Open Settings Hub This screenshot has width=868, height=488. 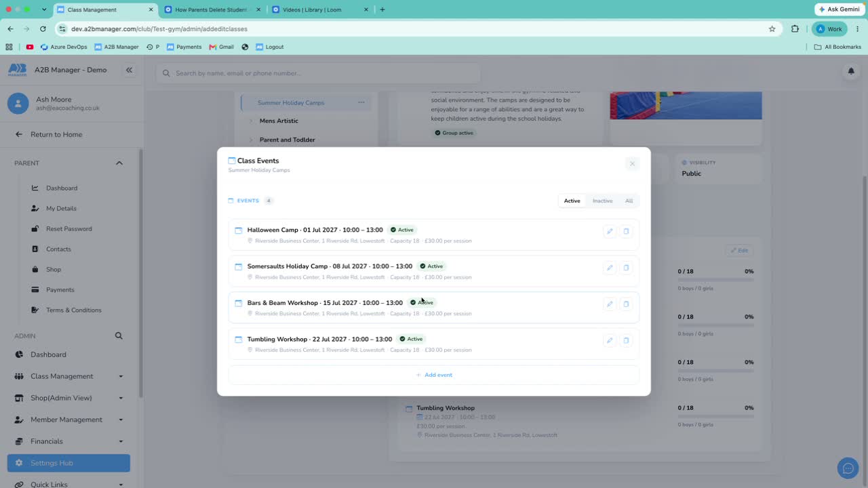click(x=68, y=463)
